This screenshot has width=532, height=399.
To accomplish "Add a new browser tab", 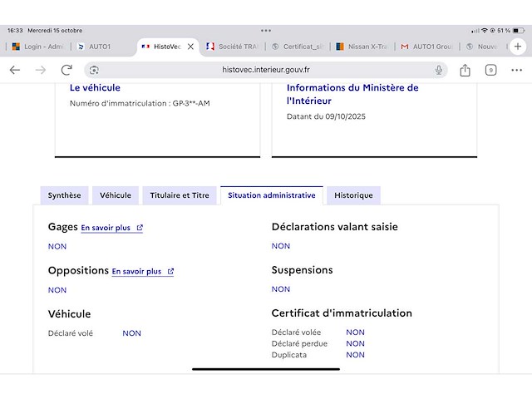I will pyautogui.click(x=519, y=47).
